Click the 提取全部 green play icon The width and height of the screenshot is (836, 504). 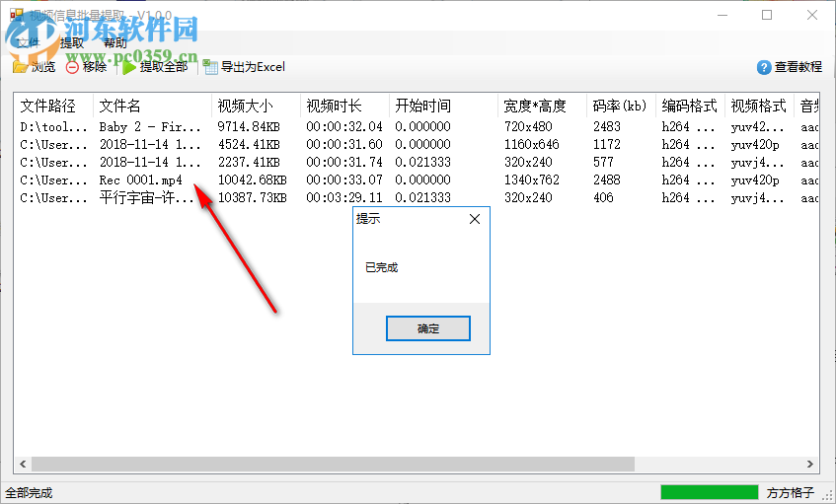coord(128,67)
